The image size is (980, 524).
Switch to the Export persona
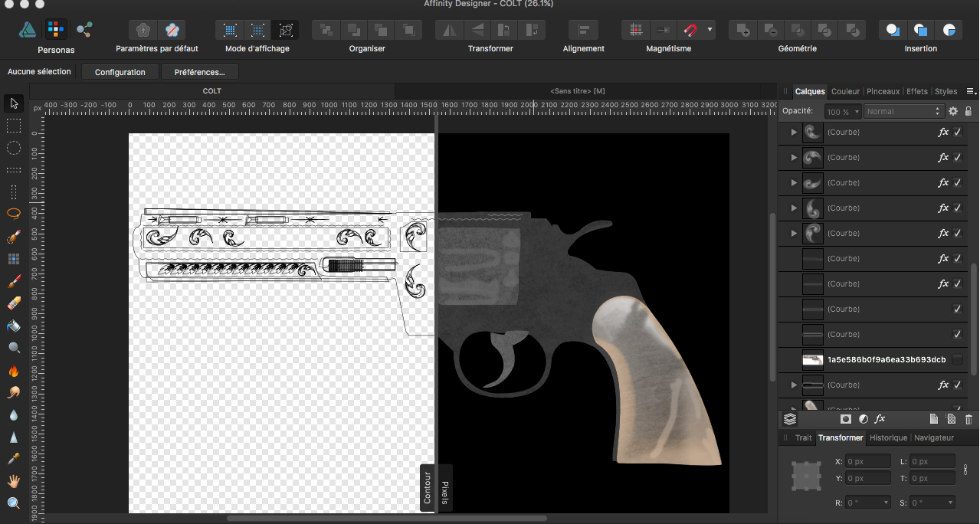[x=84, y=30]
